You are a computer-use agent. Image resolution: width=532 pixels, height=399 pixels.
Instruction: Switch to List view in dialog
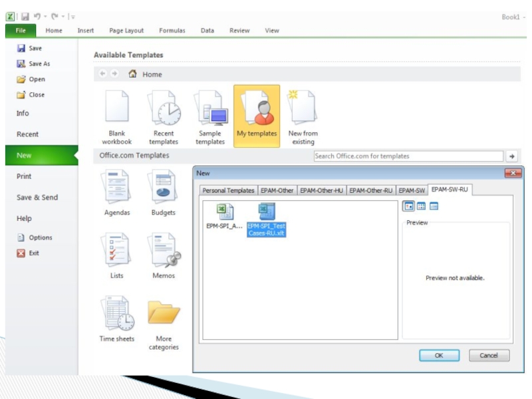[421, 206]
